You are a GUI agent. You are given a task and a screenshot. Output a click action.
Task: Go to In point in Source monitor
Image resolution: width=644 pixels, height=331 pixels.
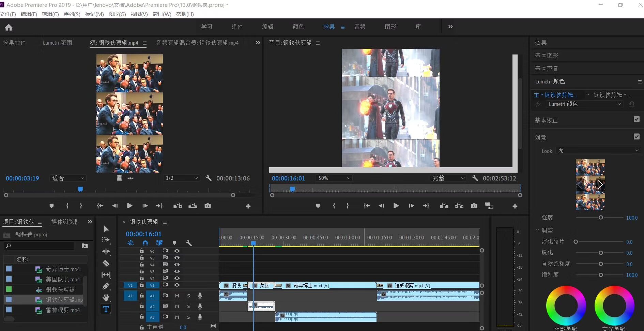pos(100,206)
